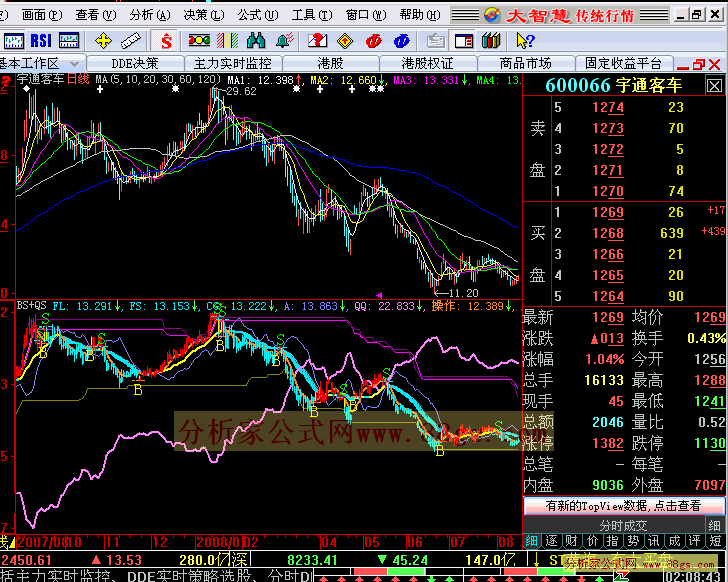Viewport: 728px width, 582px height.
Task: Open the books library icon
Action: [x=491, y=41]
